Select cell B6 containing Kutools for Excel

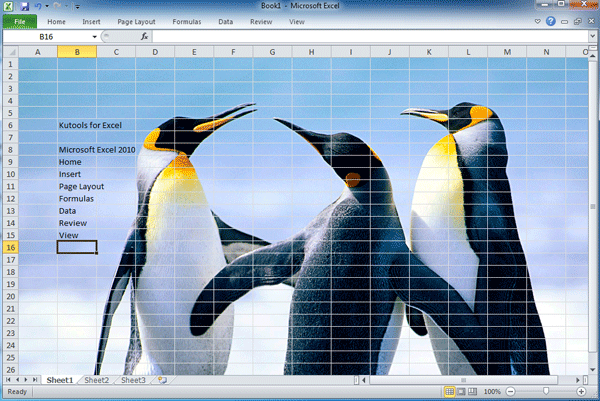click(x=78, y=125)
